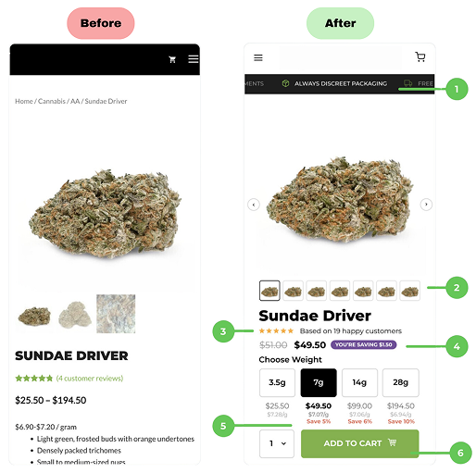476x473 pixels.
Task: Open the hamburger menu in the After header
Action: 258,57
